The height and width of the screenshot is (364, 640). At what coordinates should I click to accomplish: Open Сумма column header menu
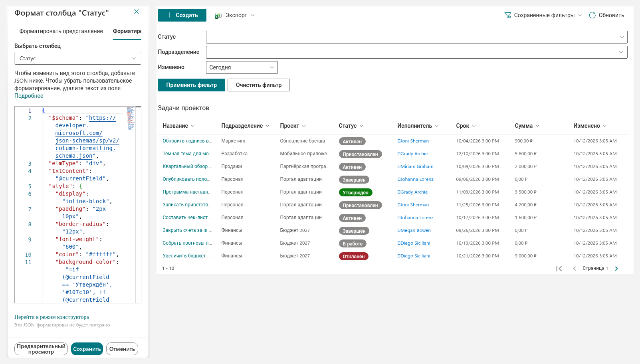coord(527,126)
